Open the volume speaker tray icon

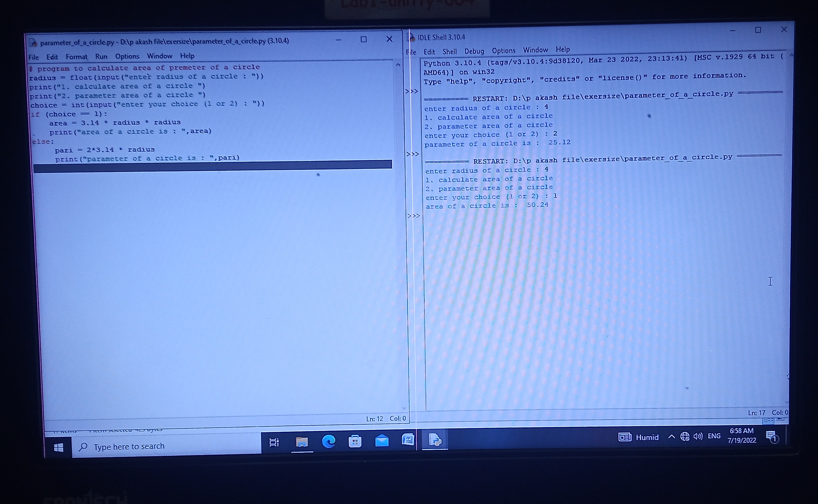698,436
